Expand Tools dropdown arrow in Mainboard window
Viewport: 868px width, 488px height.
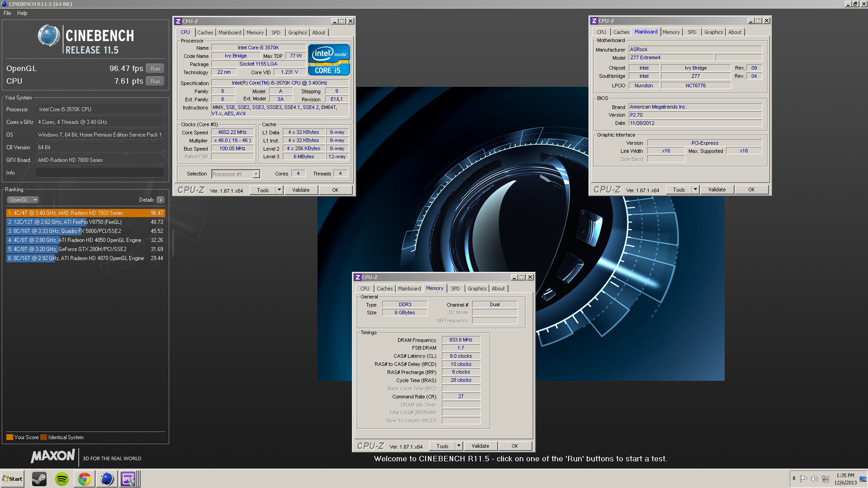696,190
